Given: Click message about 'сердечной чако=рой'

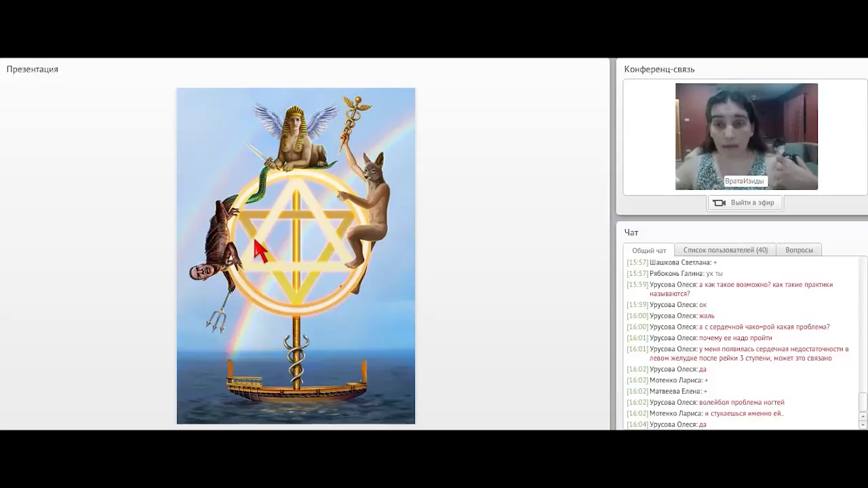Looking at the screenshot, I should tap(728, 327).
